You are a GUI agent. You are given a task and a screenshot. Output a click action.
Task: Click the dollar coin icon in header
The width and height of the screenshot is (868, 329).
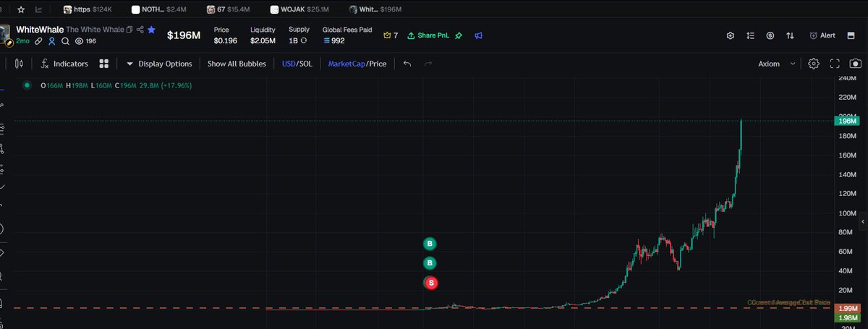770,35
